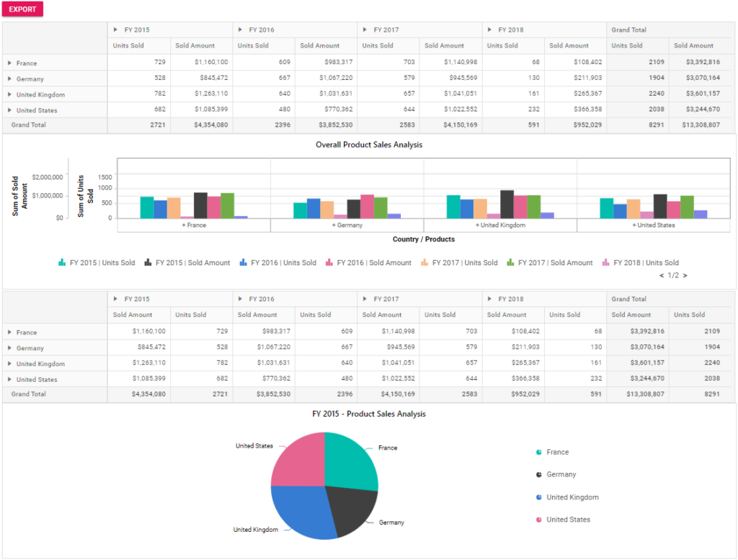Image resolution: width=738 pixels, height=560 pixels.
Task: Hide United States in pie chart legend
Action: tap(539, 520)
